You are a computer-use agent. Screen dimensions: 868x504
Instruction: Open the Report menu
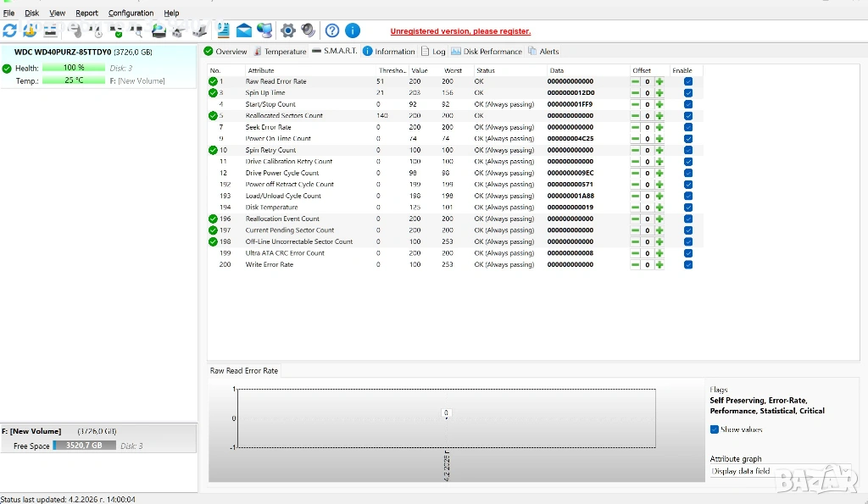click(86, 13)
